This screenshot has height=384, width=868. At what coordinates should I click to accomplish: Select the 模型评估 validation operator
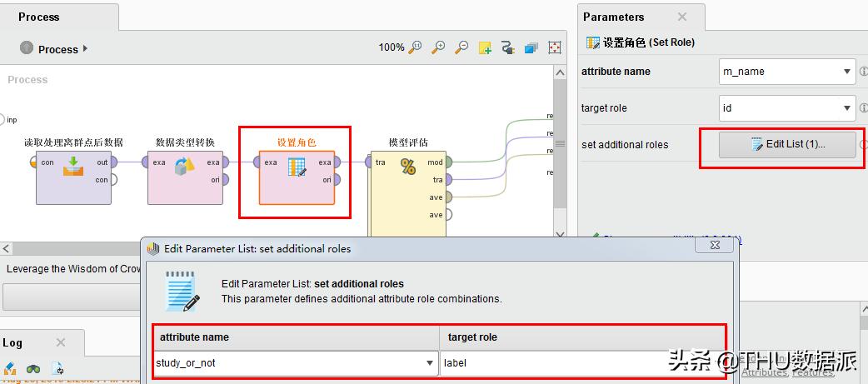408,193
